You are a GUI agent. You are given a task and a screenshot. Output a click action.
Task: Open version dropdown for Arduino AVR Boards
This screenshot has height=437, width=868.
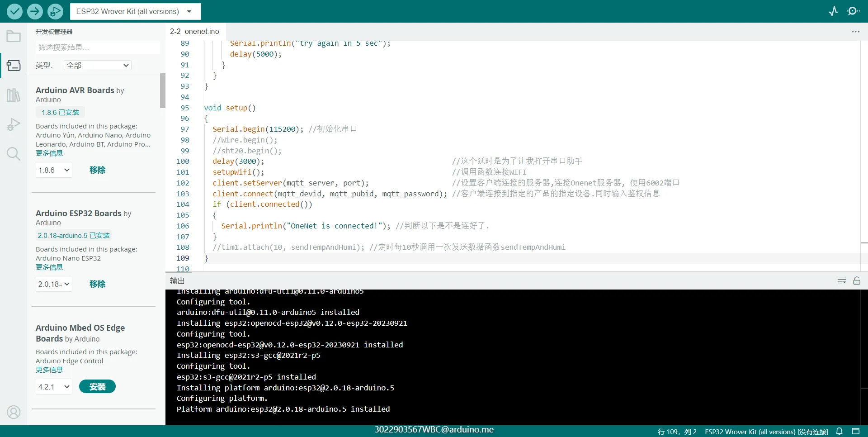click(x=53, y=170)
